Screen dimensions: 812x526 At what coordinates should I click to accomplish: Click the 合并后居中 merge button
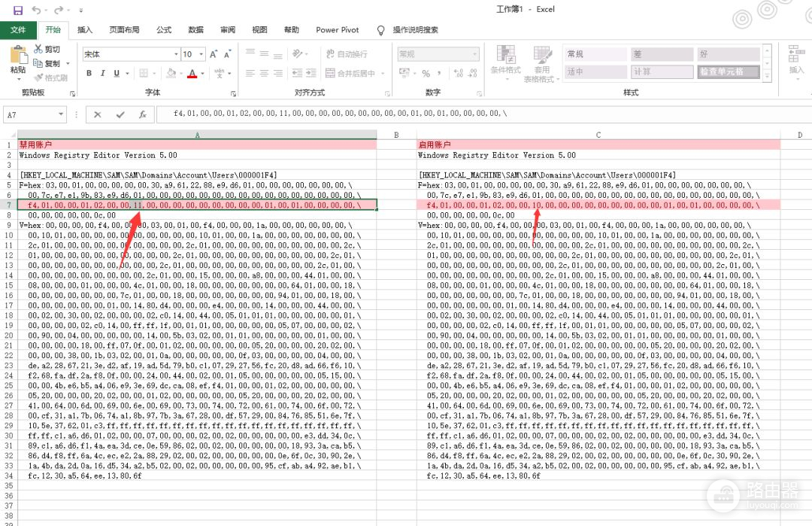point(350,73)
